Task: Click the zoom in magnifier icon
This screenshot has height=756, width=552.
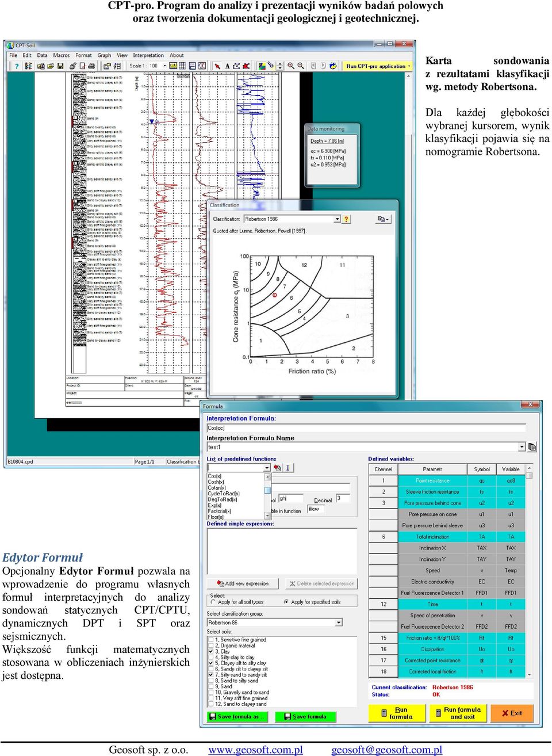Action: pyautogui.click(x=290, y=66)
